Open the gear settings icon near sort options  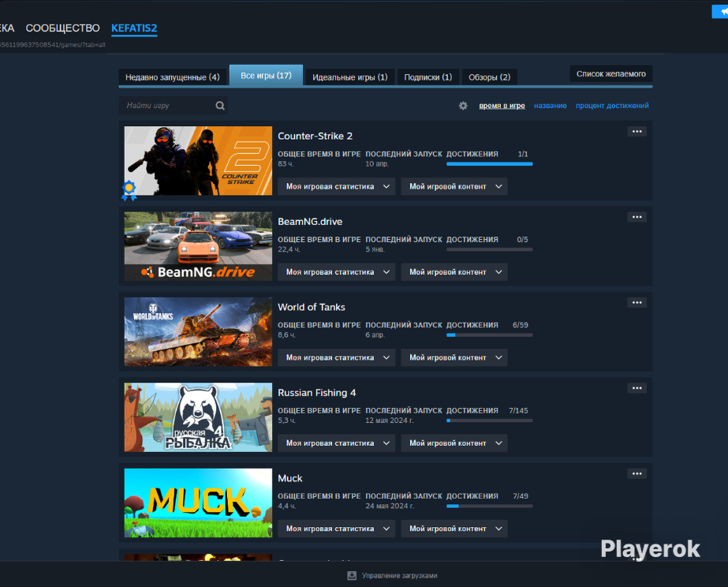[463, 106]
